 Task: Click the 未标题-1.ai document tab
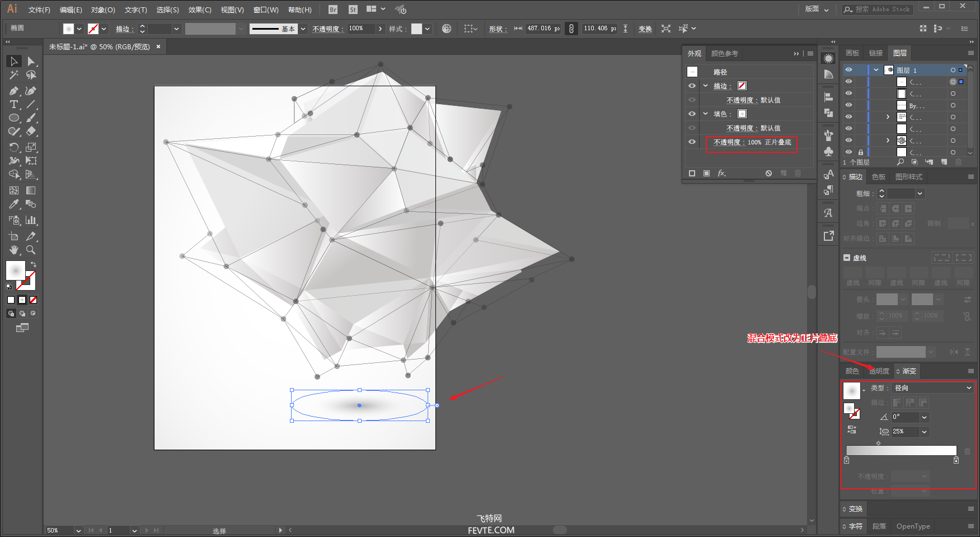click(x=99, y=47)
